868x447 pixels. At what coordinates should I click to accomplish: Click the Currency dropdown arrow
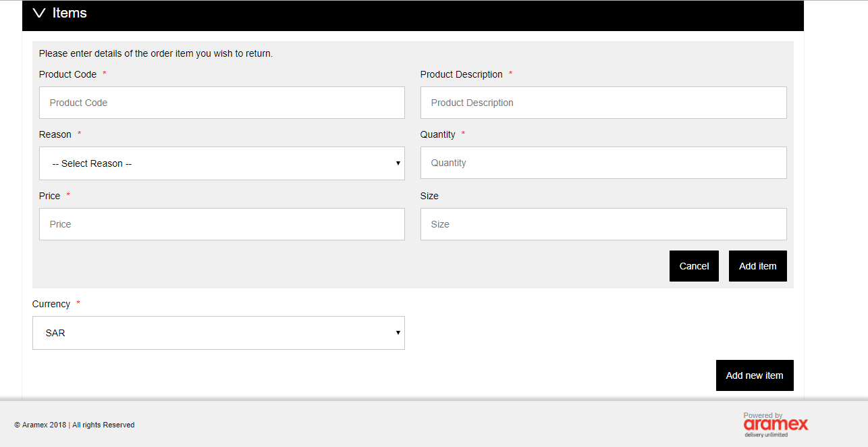click(398, 333)
